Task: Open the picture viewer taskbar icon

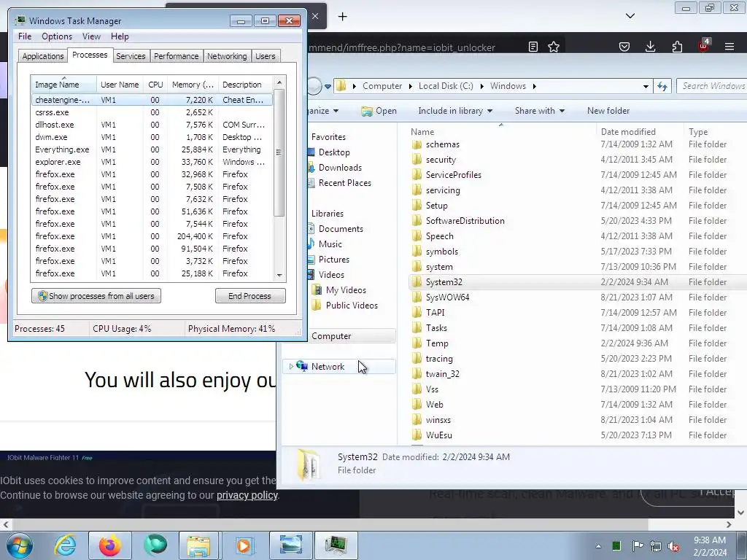Action: coord(290,545)
